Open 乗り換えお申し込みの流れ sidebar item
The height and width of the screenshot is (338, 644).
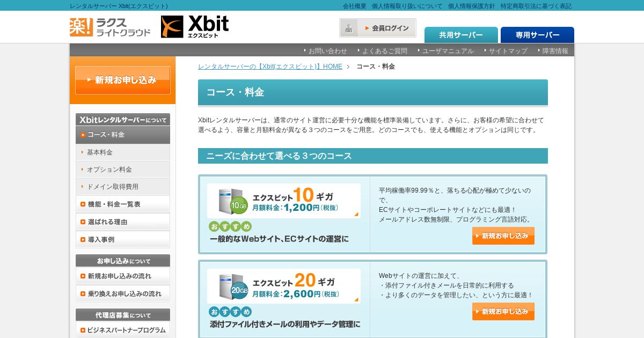(123, 294)
